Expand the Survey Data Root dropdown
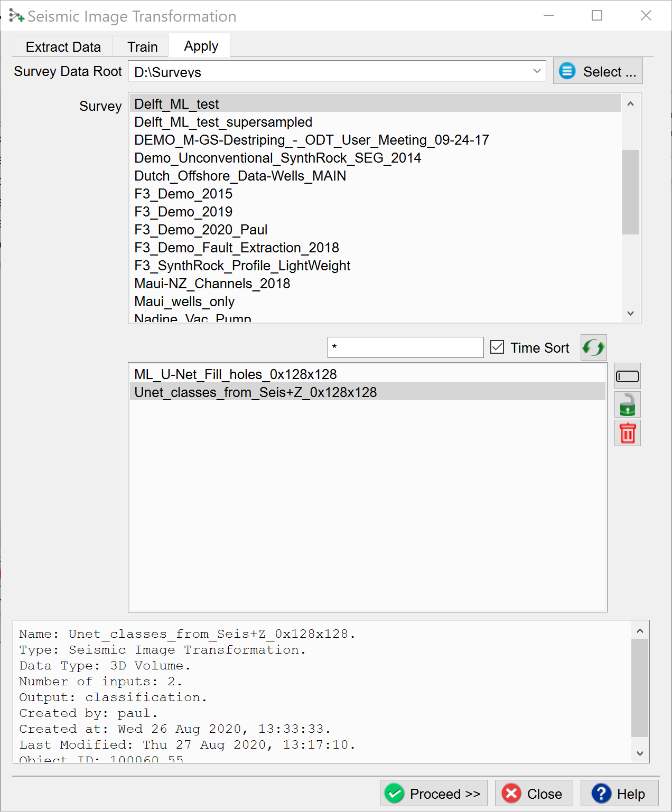This screenshot has width=672, height=812. click(x=537, y=71)
